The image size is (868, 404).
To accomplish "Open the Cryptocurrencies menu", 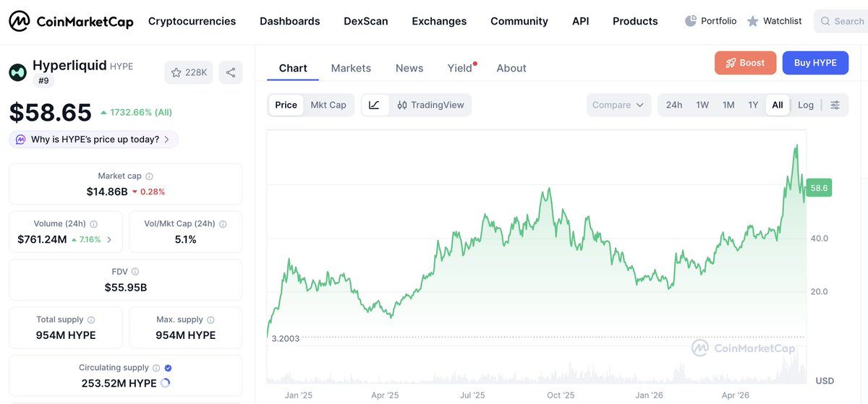I will (x=192, y=21).
